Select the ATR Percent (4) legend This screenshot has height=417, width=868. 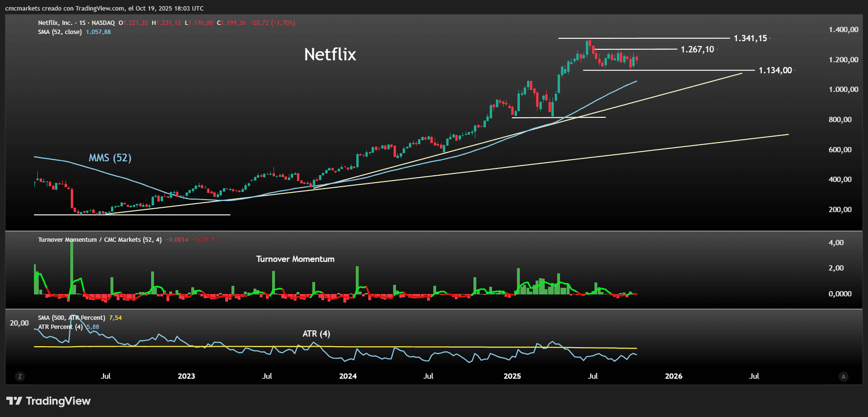pos(60,327)
